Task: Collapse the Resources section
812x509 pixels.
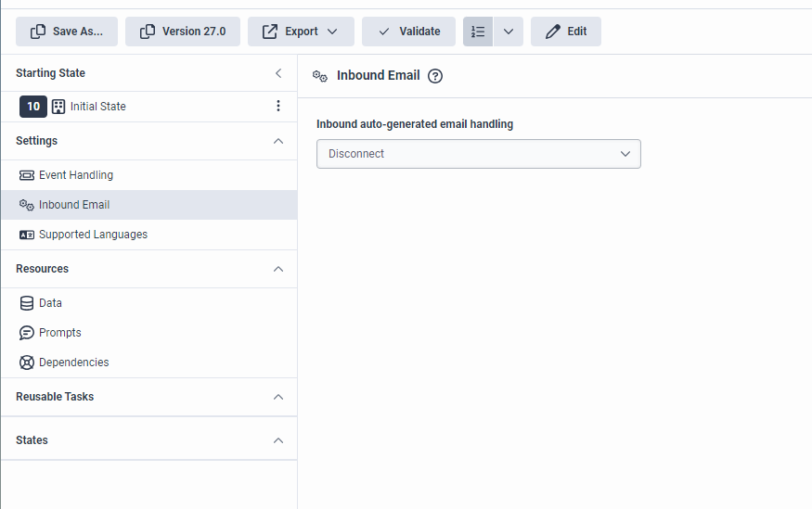Action: tap(278, 269)
